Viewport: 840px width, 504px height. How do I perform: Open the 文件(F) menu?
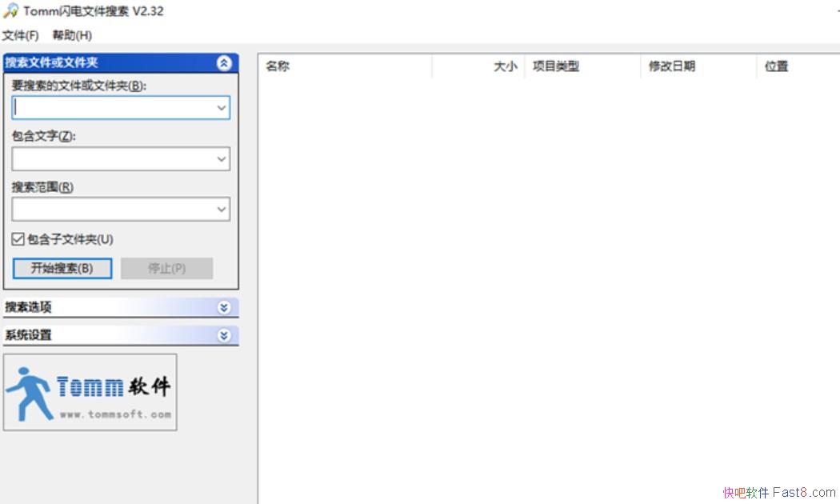point(20,35)
